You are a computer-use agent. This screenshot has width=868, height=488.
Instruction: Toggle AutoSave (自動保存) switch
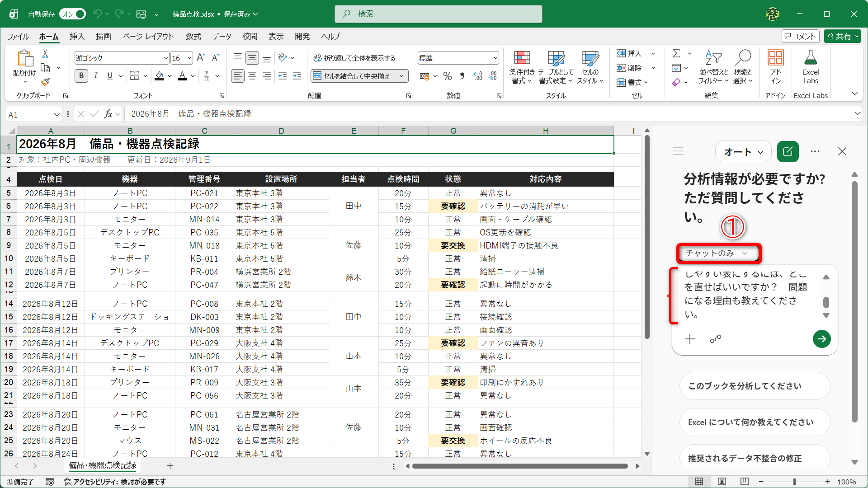click(73, 14)
